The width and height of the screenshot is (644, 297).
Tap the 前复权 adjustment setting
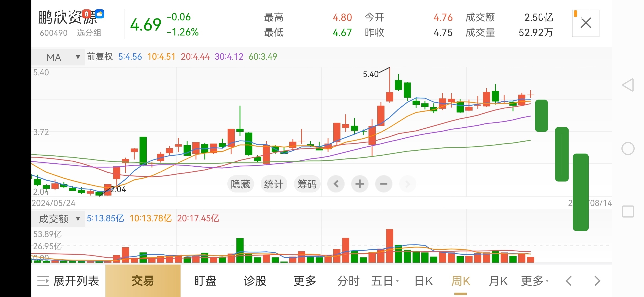point(100,57)
